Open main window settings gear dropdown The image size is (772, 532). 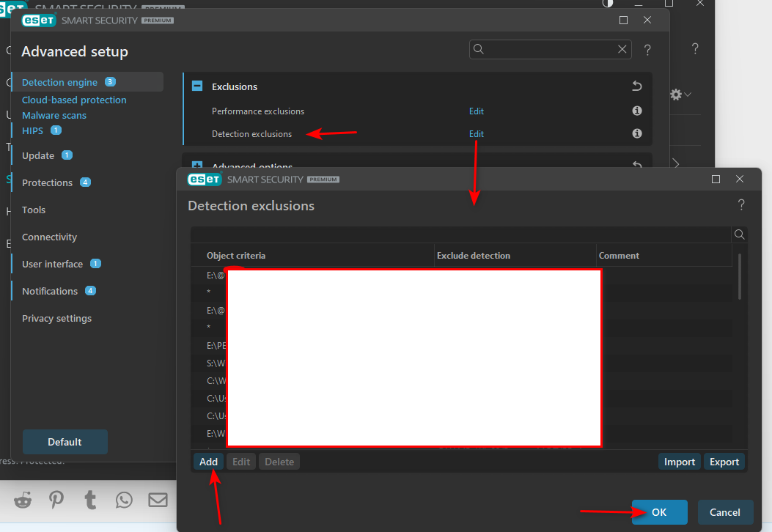click(680, 95)
